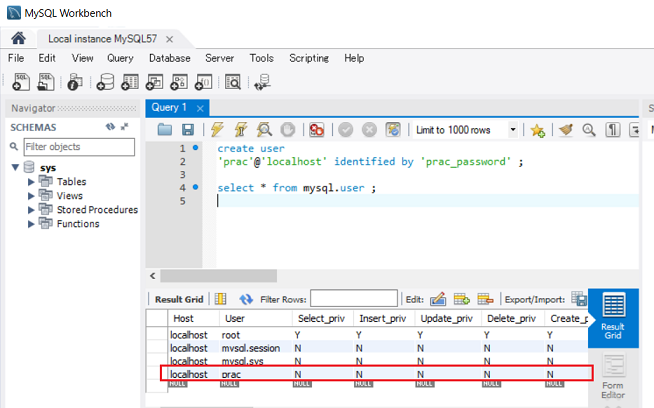Create a new view icon
Image resolution: width=654 pixels, height=408 pixels.
pos(154,82)
